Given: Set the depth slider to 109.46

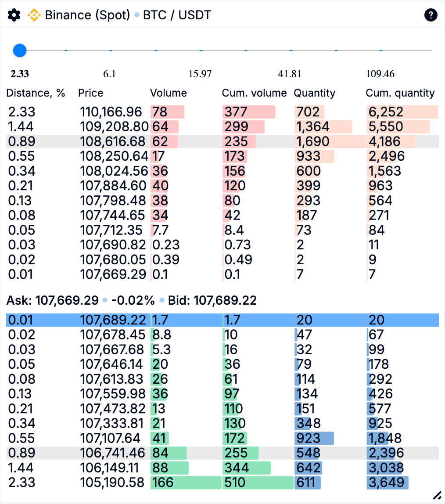Looking at the screenshot, I should point(380,50).
